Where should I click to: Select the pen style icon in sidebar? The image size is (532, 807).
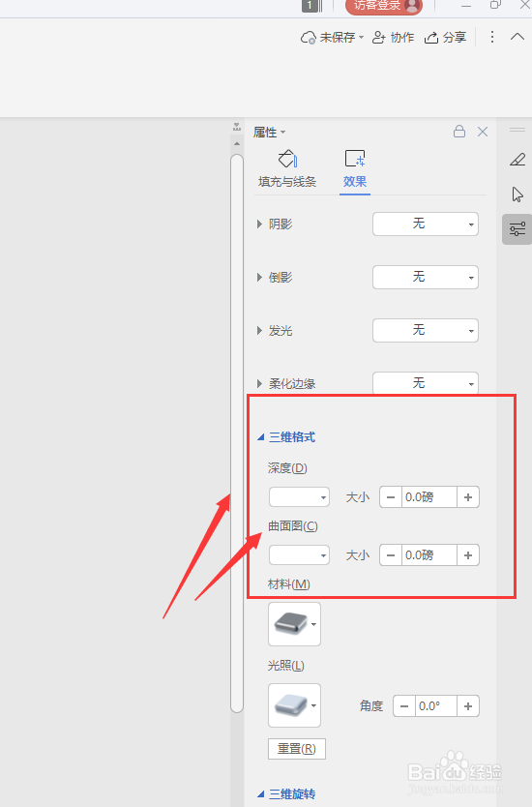pos(517,160)
